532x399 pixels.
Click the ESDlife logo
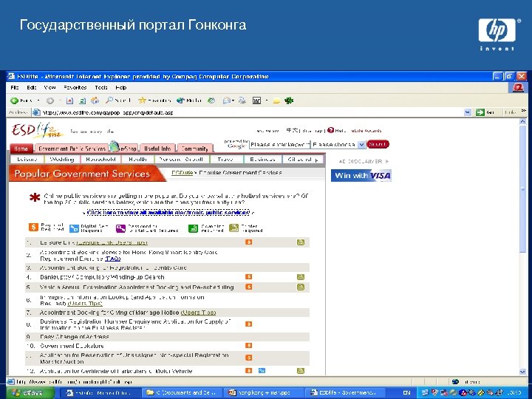click(37, 131)
